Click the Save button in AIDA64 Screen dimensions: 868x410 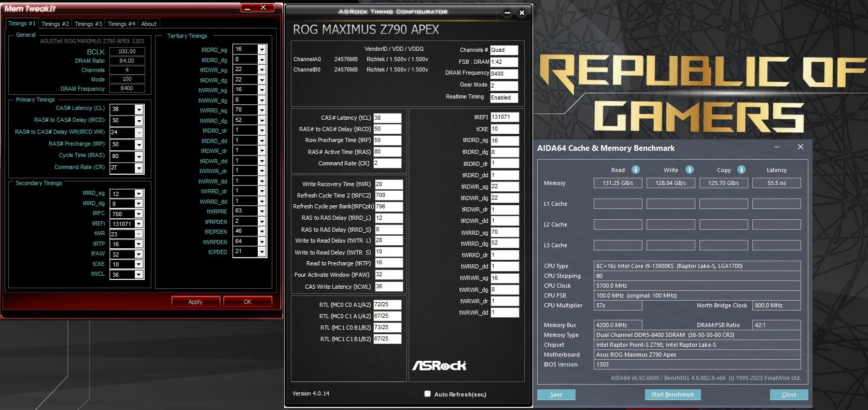(x=556, y=394)
